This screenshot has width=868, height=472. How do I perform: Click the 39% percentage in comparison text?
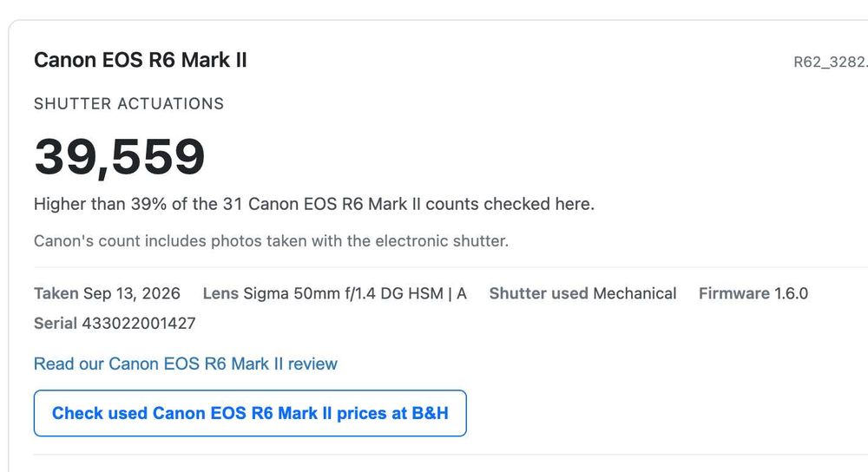[x=149, y=204]
